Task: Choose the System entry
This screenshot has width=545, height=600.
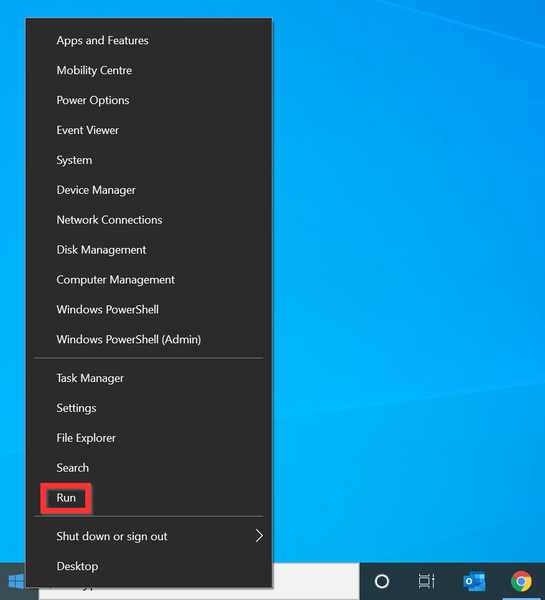Action: click(149, 160)
